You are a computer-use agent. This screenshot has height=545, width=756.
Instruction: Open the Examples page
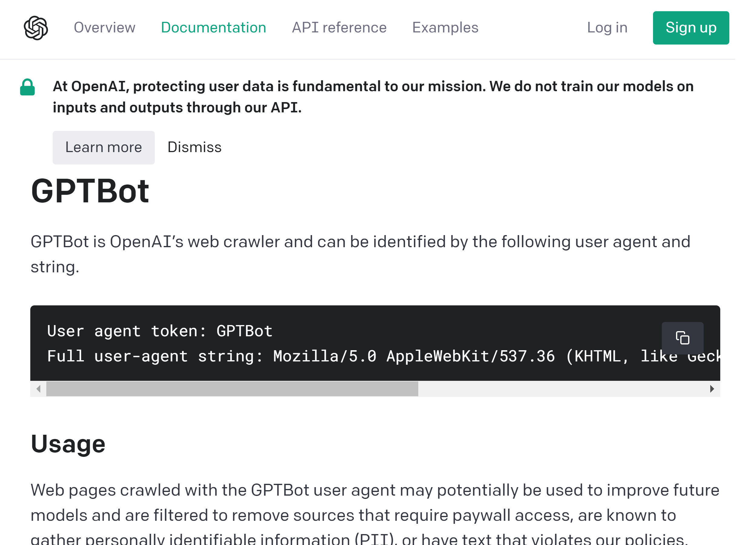[x=445, y=28]
